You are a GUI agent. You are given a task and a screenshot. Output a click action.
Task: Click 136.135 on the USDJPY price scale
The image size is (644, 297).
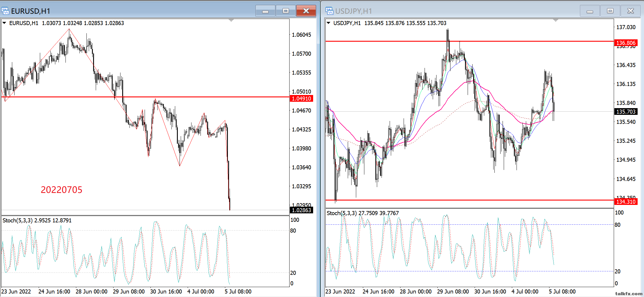[x=626, y=84]
